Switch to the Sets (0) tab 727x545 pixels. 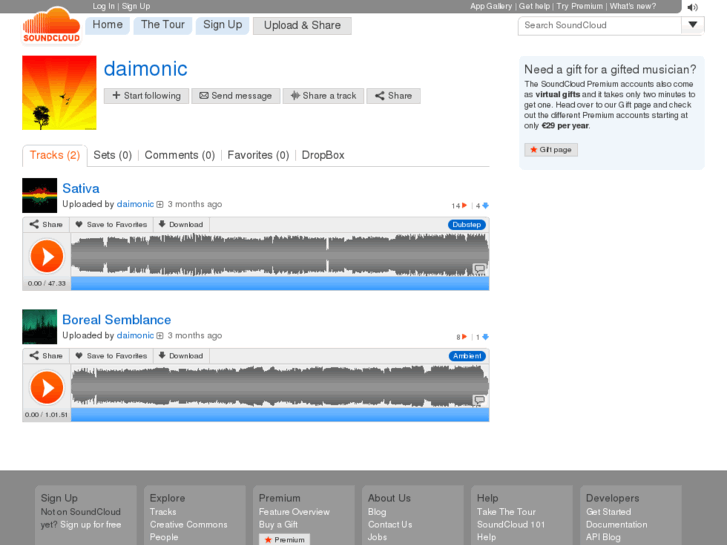pos(113,155)
